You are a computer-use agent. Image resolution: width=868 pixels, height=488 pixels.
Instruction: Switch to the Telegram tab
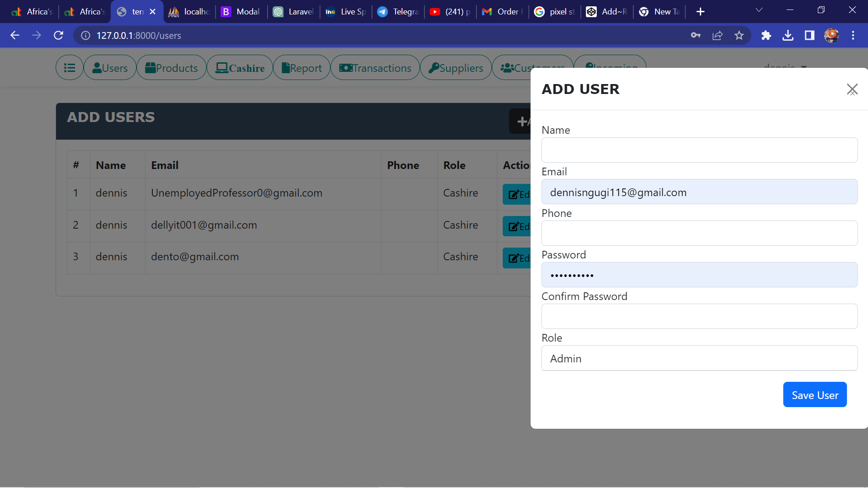tap(398, 12)
